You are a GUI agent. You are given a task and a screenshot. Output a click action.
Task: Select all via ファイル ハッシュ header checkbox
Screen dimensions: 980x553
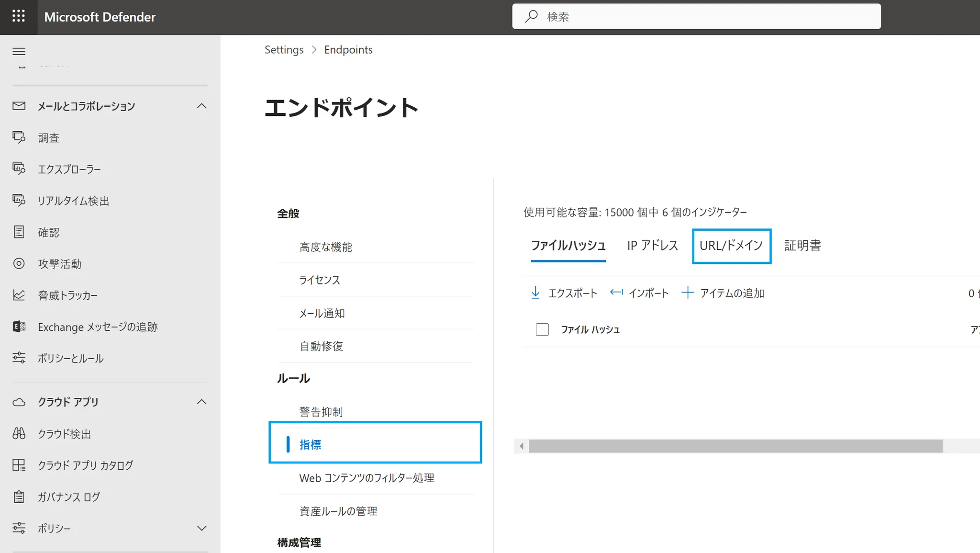click(x=542, y=329)
